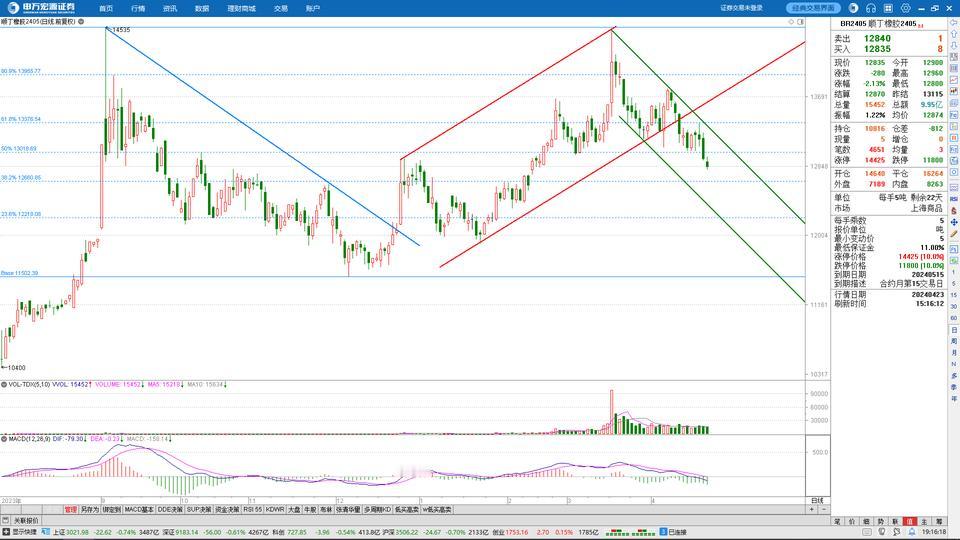Image resolution: width=960 pixels, height=540 pixels.
Task: Click the 日线 period label under chart
Action: pyautogui.click(x=817, y=500)
